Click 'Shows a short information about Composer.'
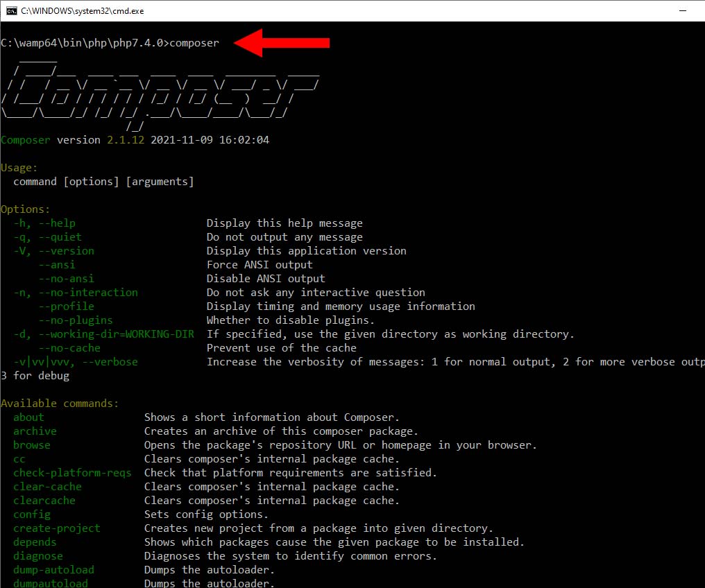Viewport: 705px width, 588px height. point(271,417)
